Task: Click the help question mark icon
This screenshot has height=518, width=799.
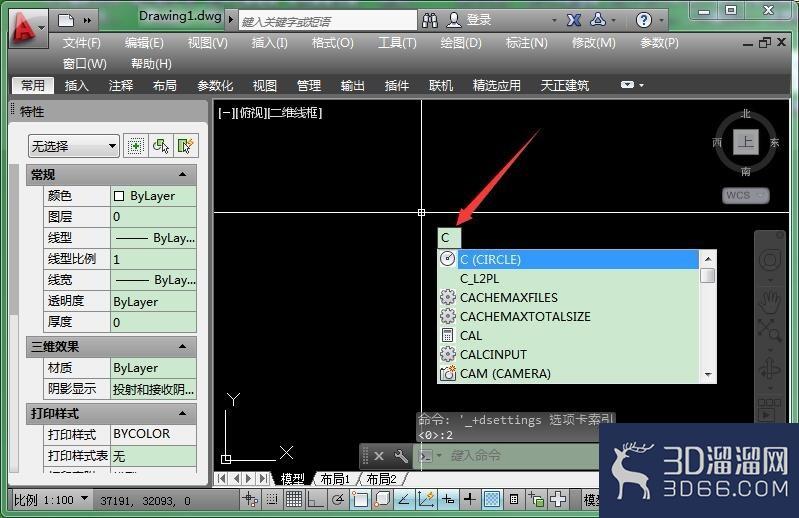Action: point(644,20)
